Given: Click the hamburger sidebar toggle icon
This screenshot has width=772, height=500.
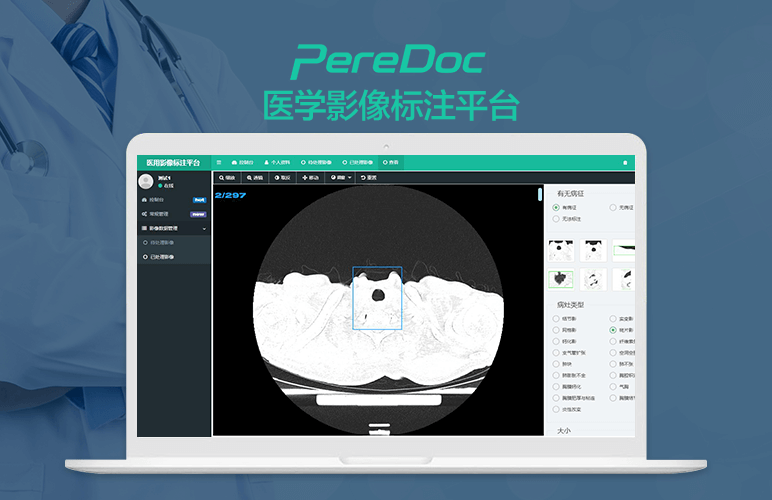Looking at the screenshot, I should coord(219,162).
